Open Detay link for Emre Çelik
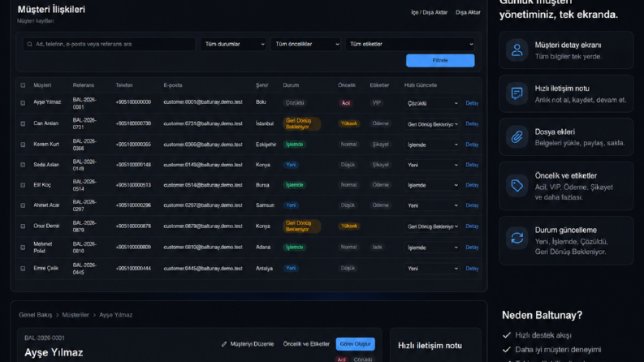 click(x=472, y=269)
